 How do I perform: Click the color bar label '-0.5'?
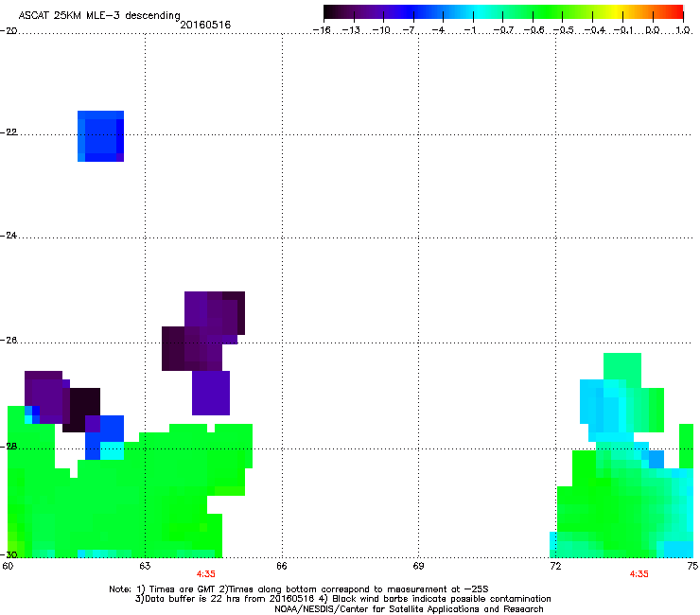tap(564, 30)
